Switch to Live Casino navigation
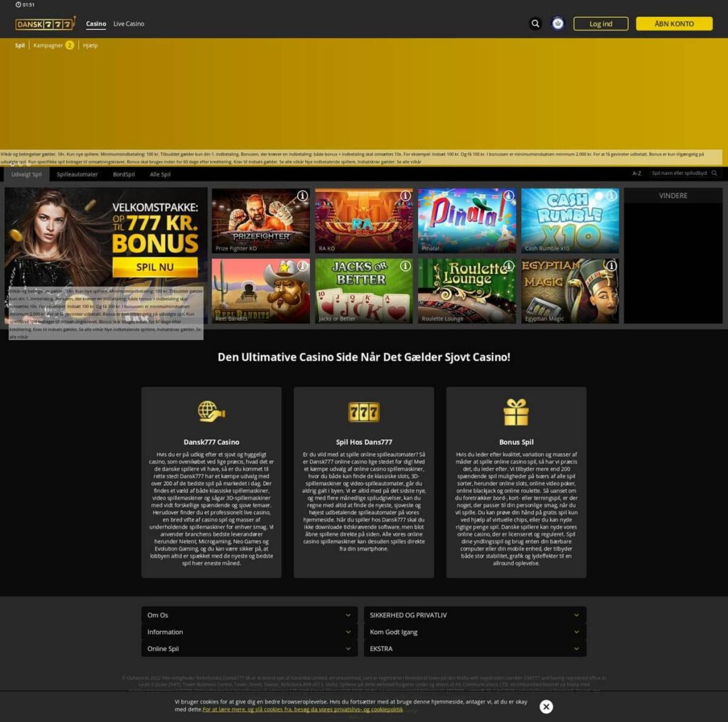 point(129,23)
